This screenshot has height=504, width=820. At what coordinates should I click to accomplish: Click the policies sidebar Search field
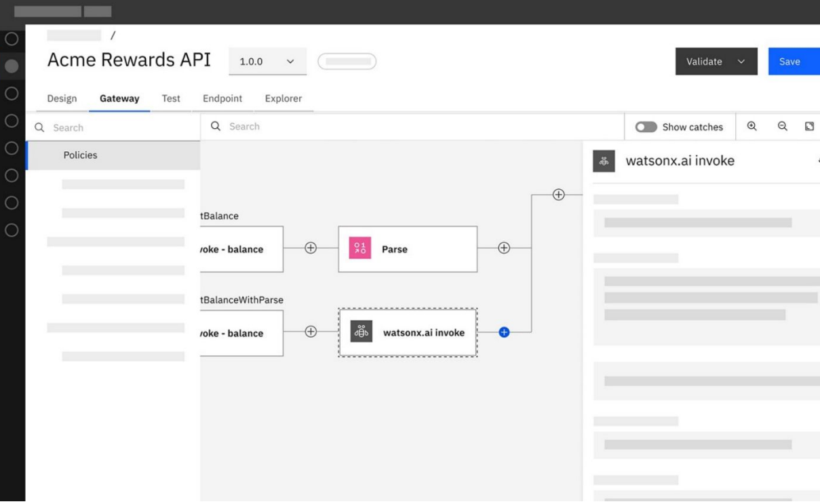click(113, 128)
